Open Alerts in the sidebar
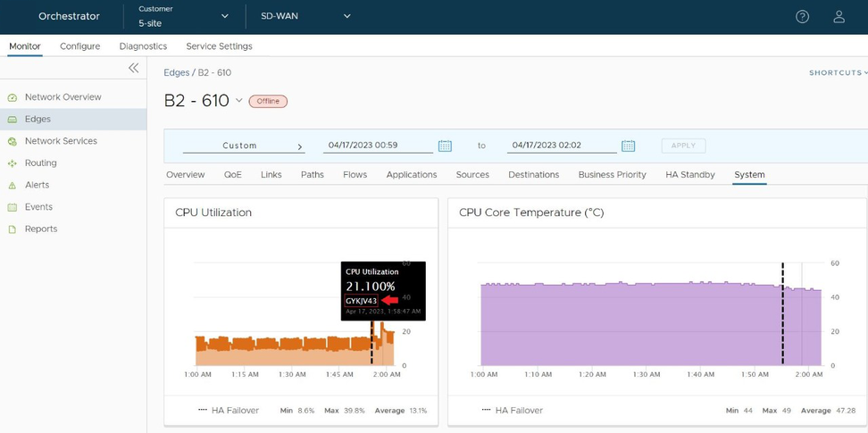This screenshot has width=868, height=433. (x=37, y=185)
